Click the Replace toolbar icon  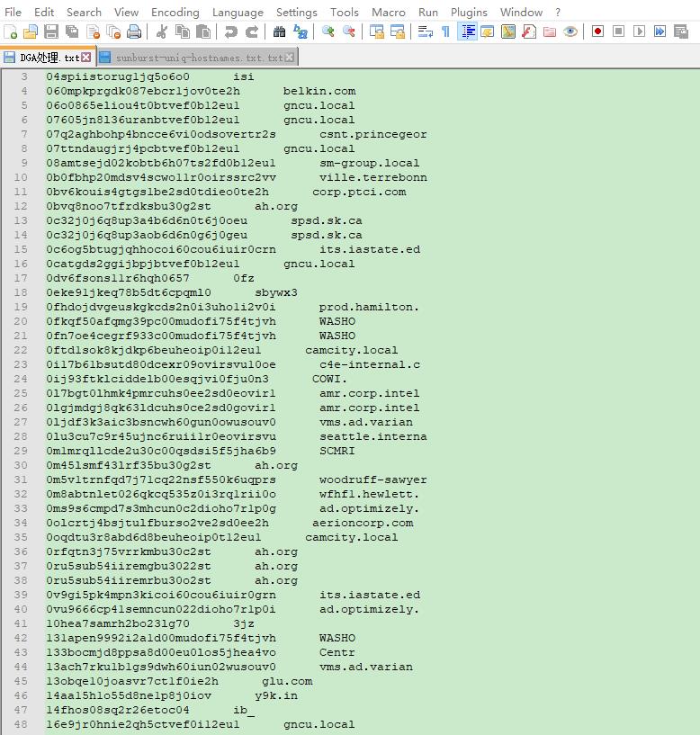(301, 31)
